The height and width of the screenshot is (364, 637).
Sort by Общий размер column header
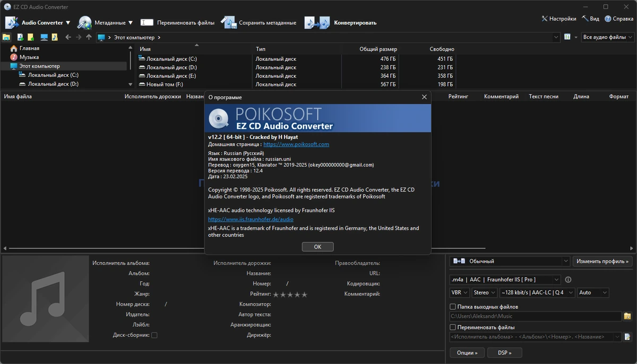378,49
